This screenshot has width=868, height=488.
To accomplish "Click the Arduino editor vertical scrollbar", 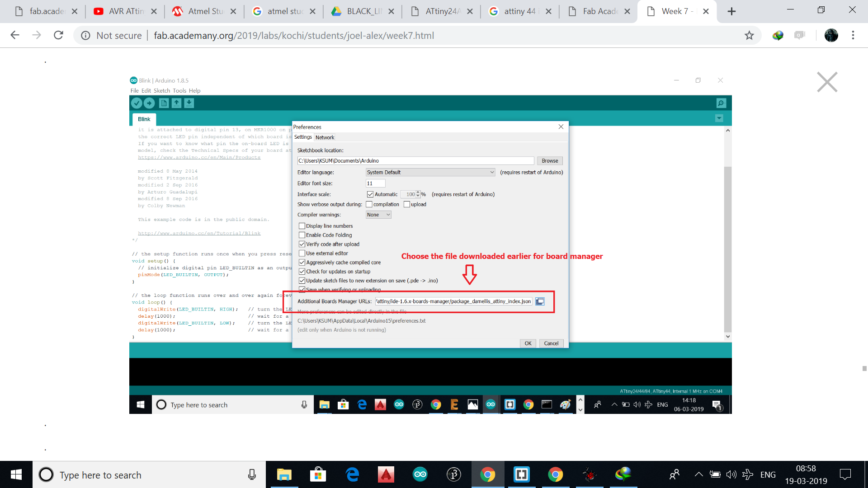I will [727, 249].
